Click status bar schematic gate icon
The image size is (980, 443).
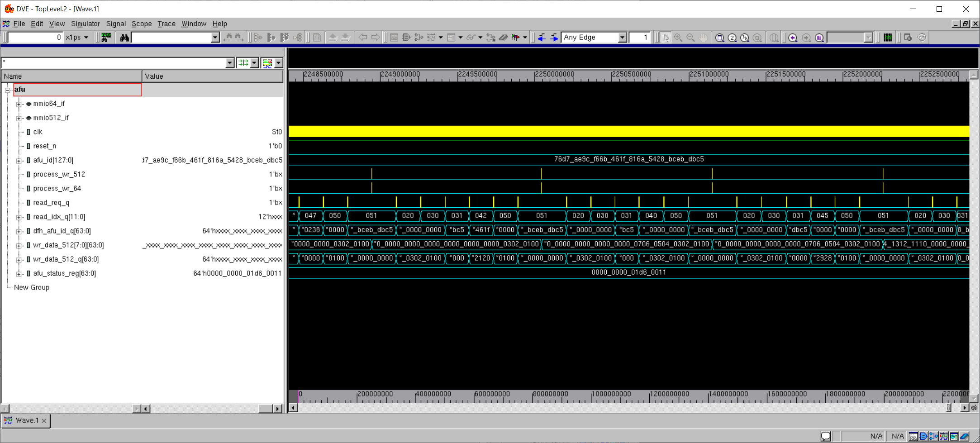923,436
